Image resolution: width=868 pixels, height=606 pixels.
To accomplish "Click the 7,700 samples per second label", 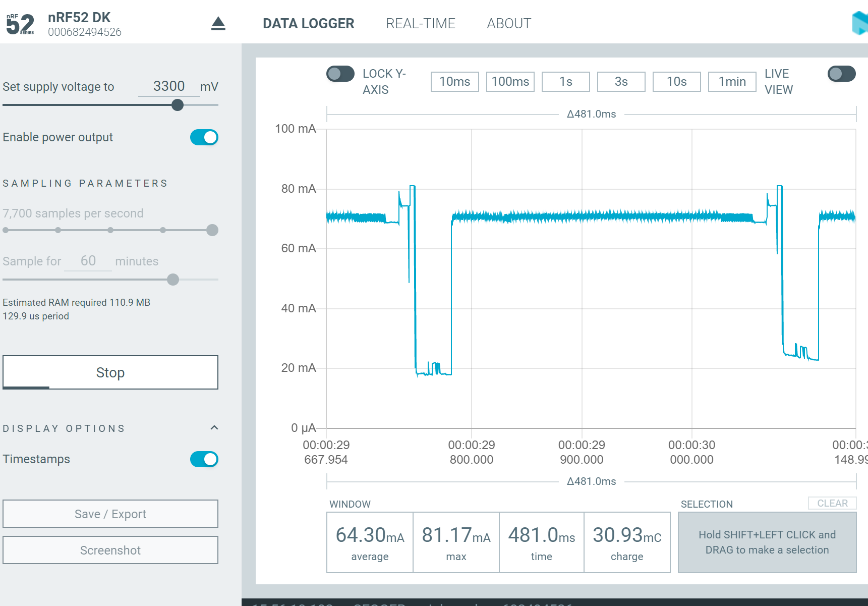I will tap(73, 213).
